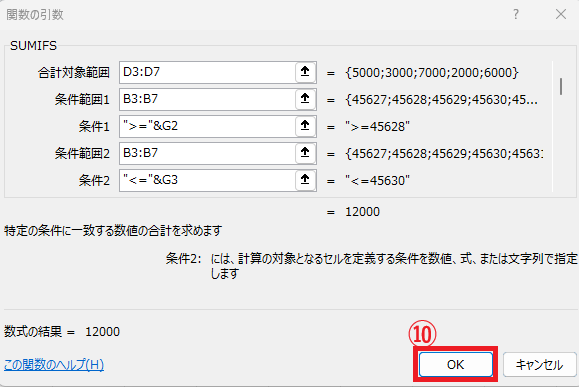This screenshot has height=387, width=579.
Task: Click the range-select icon for 条件範囲1
Action: coord(305,99)
